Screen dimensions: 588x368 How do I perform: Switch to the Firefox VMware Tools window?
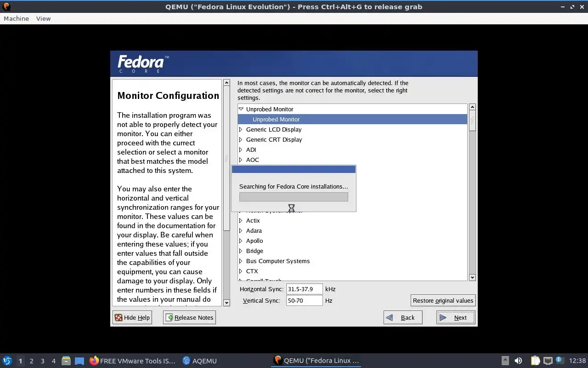tap(133, 361)
